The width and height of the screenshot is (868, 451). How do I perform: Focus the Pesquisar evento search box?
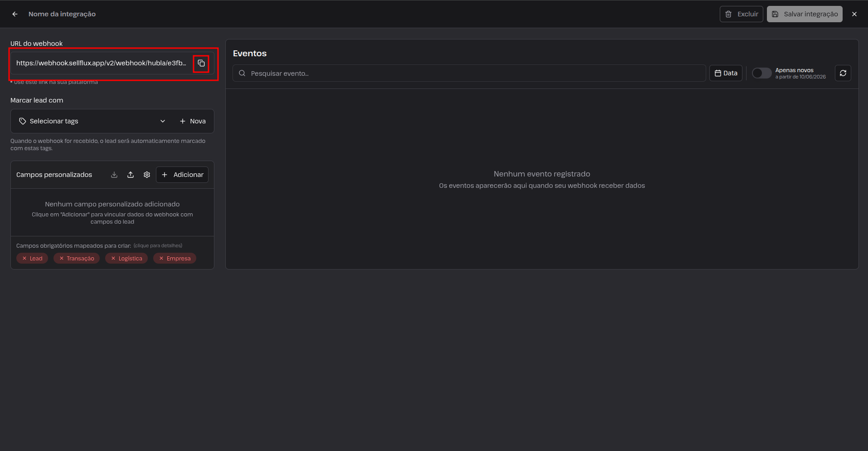[469, 73]
